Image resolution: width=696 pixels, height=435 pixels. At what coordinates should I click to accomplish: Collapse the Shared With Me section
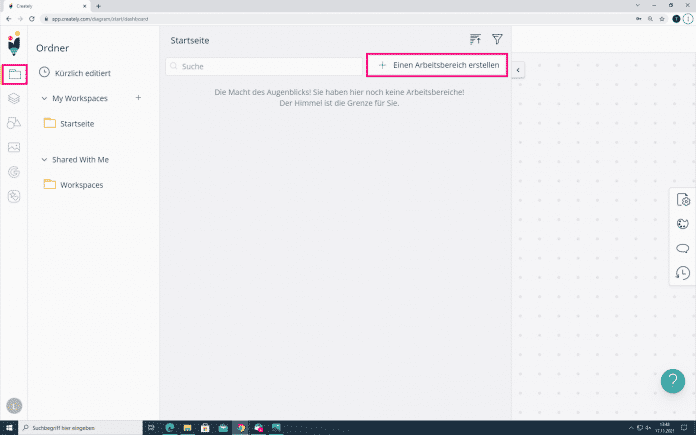click(x=44, y=160)
